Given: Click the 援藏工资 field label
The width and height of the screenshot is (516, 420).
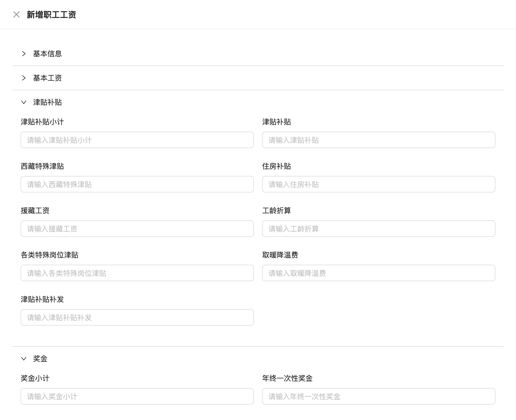Looking at the screenshot, I should 35,211.
